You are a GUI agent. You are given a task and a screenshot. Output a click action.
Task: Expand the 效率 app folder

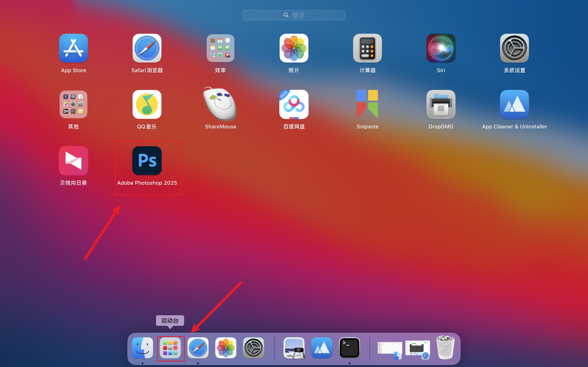pos(220,48)
